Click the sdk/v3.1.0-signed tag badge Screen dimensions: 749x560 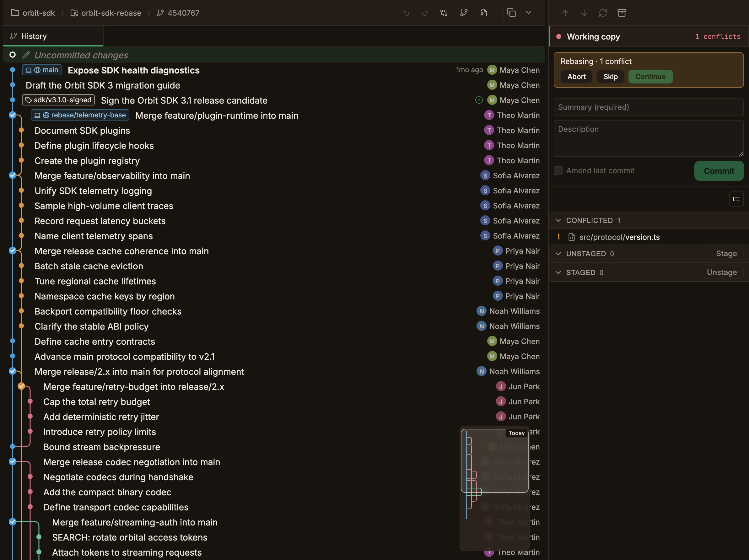(58, 100)
